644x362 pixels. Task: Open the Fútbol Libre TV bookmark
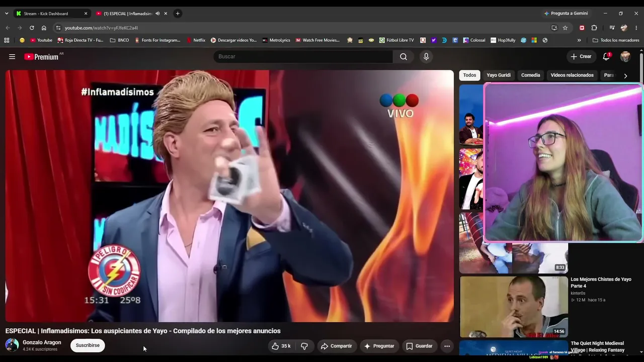[396, 40]
